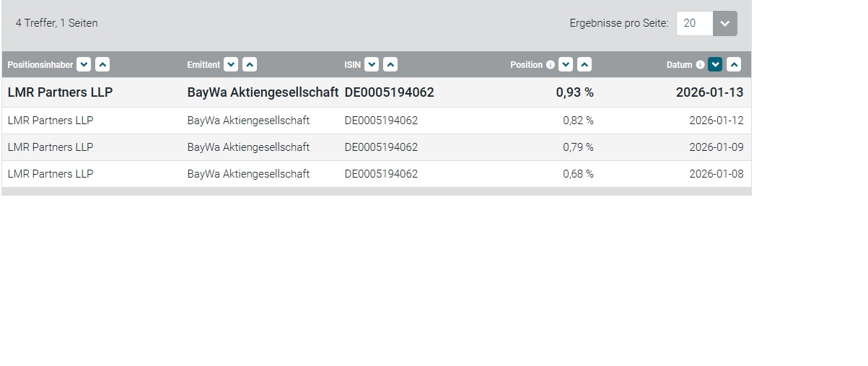Show info tooltip next to Datum header
The width and height of the screenshot is (868, 366).
point(700,65)
